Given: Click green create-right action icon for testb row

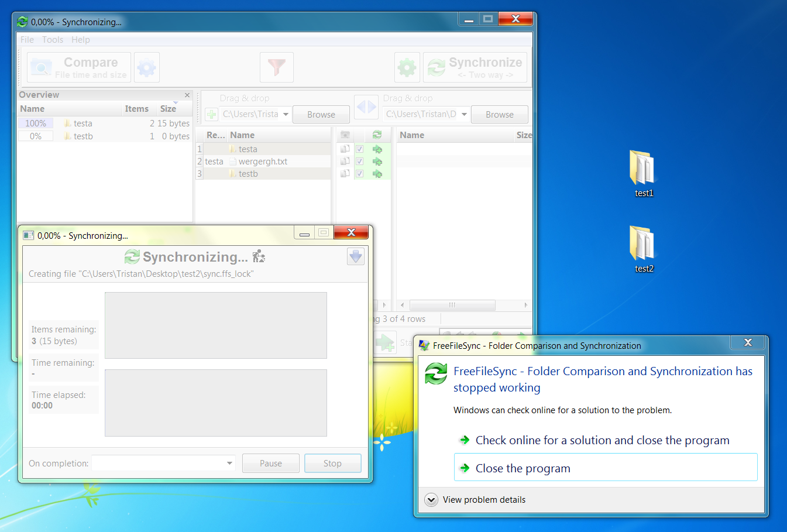Looking at the screenshot, I should [377, 174].
